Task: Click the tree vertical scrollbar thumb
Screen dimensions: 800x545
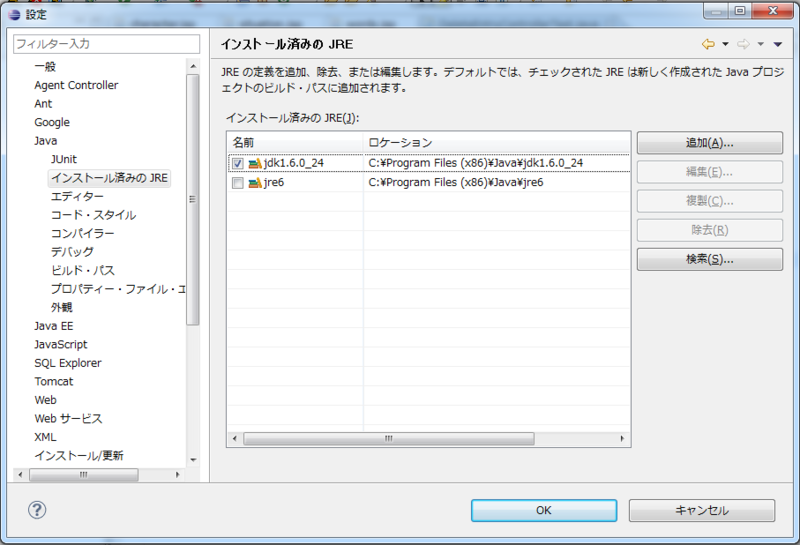Action: point(193,200)
